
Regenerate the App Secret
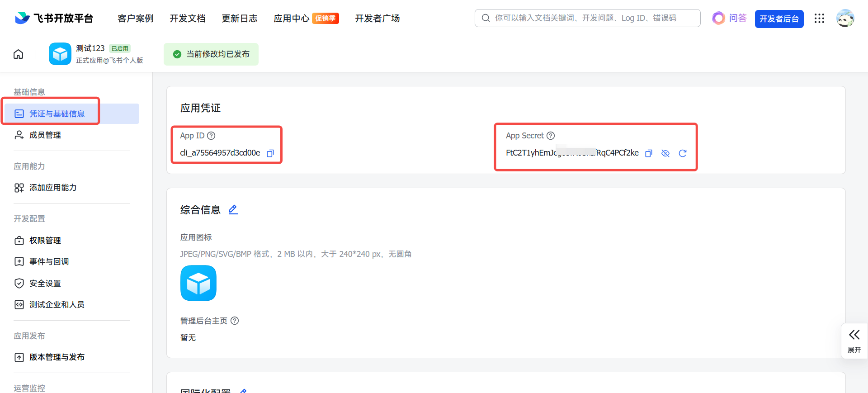click(683, 153)
